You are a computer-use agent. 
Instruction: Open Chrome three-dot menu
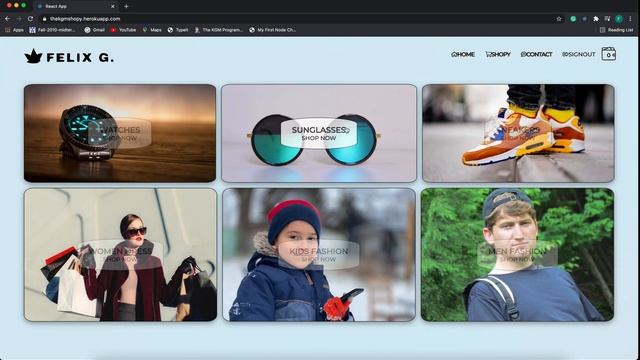pyautogui.click(x=631, y=19)
